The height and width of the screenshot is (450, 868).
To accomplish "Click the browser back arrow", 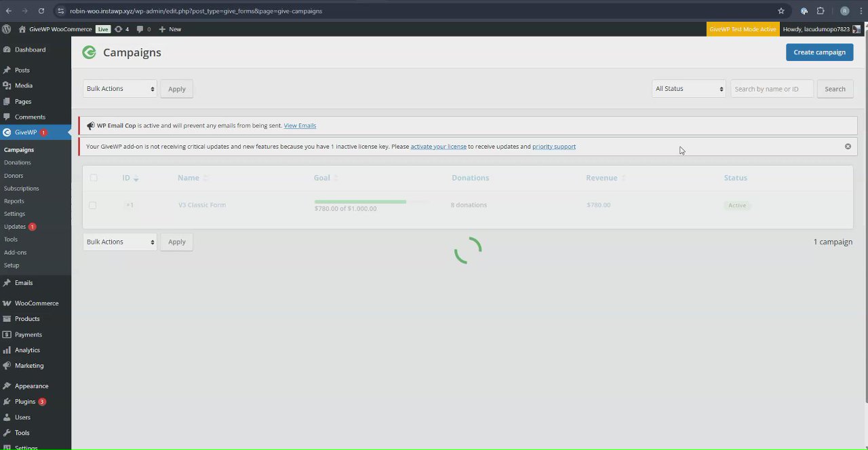I will click(8, 11).
